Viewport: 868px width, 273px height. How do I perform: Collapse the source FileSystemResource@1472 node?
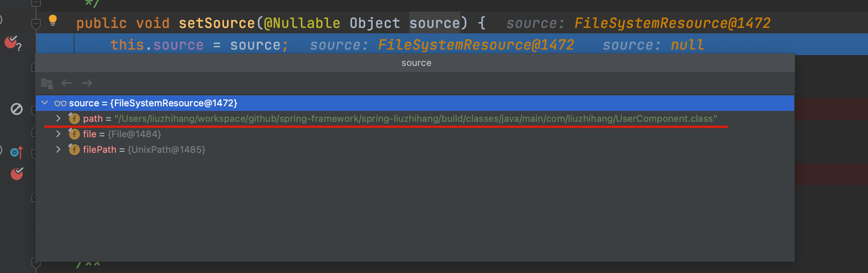pos(45,103)
